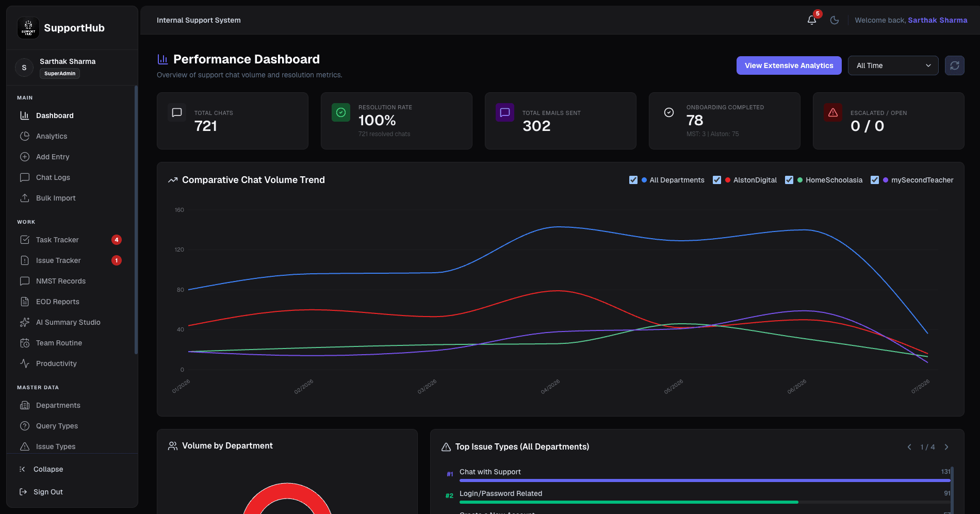The width and height of the screenshot is (980, 514).
Task: Open the Task Tracker page
Action: (x=72, y=240)
